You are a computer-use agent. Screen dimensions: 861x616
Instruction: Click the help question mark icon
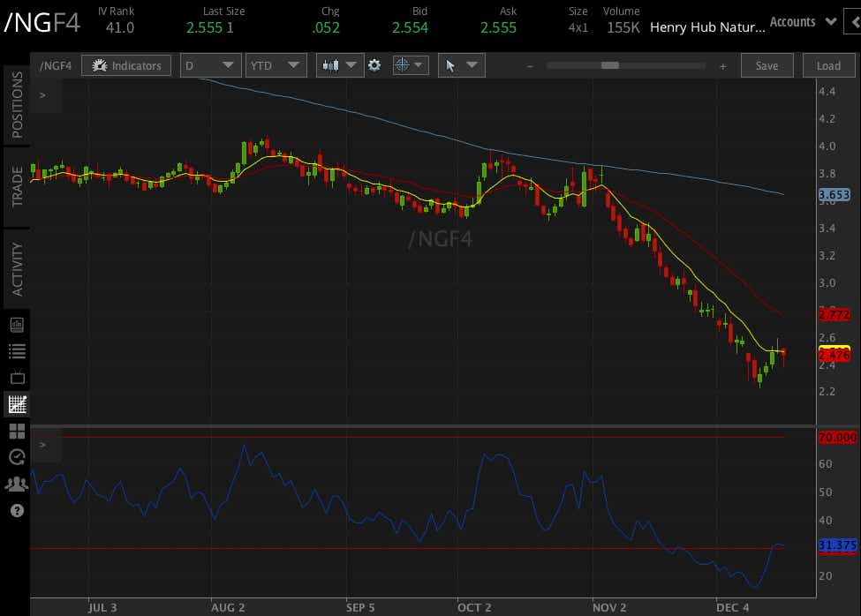coord(17,511)
